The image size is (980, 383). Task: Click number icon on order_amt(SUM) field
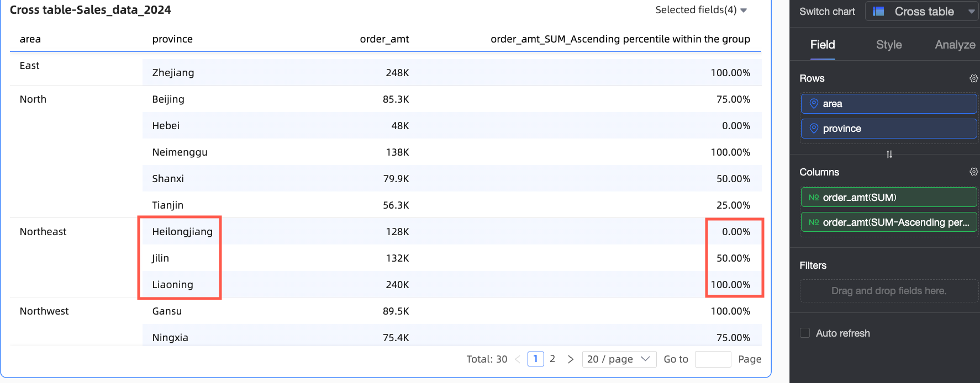(x=814, y=198)
